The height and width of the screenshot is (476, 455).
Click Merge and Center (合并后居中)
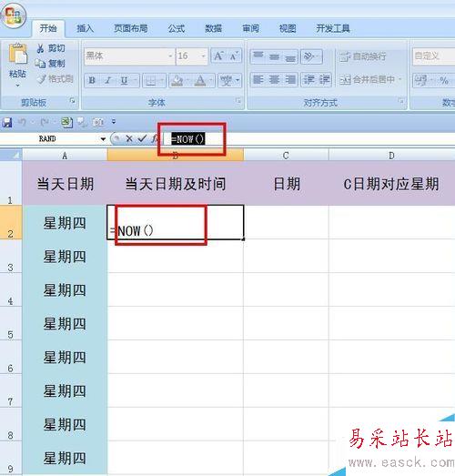pos(368,79)
